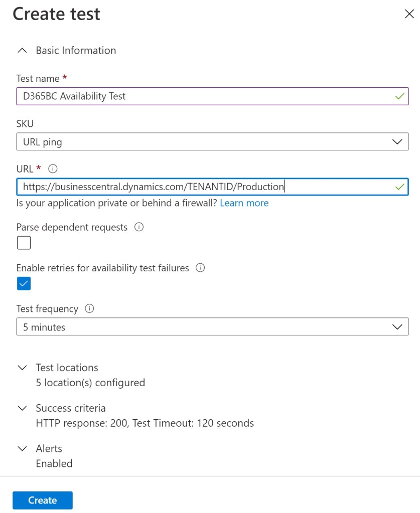Click the Test frequency info icon

(x=90, y=308)
